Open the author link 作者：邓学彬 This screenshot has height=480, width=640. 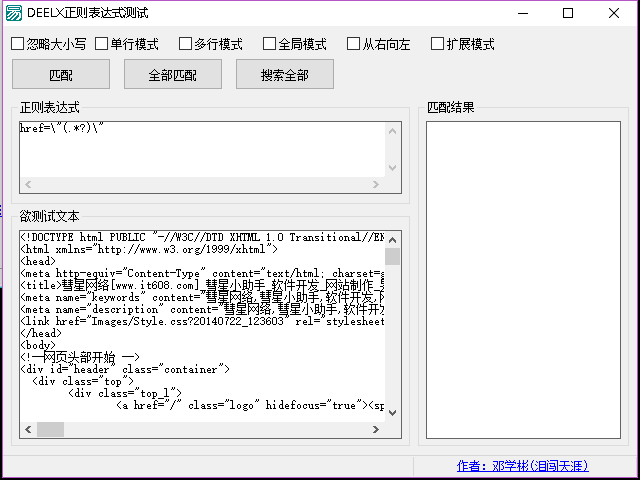tap(522, 466)
